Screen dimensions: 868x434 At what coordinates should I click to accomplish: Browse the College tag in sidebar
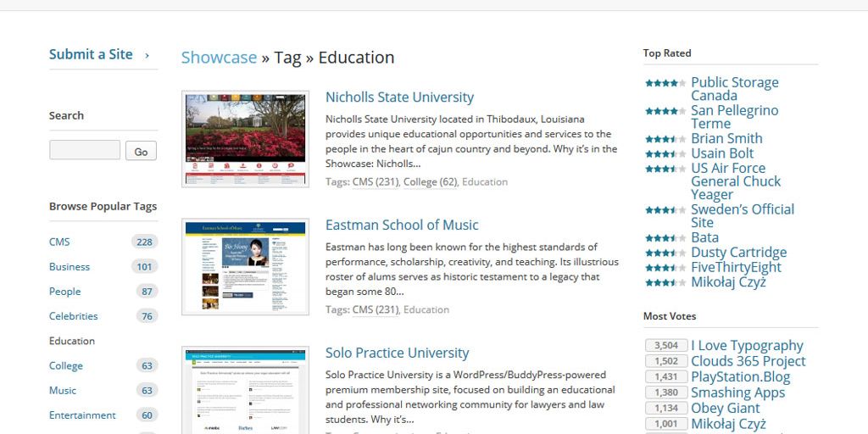tap(66, 366)
